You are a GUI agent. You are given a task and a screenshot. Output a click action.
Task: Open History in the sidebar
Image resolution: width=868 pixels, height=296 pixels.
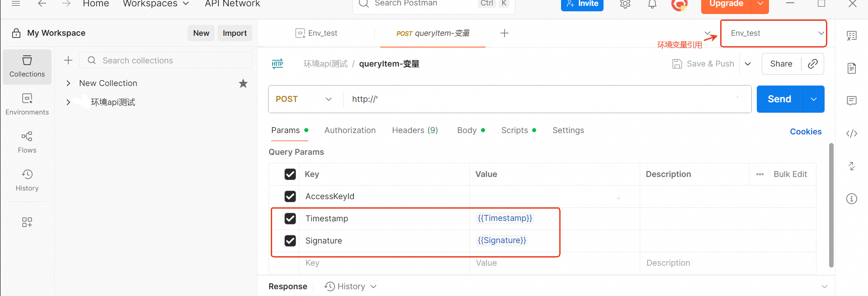click(x=27, y=181)
